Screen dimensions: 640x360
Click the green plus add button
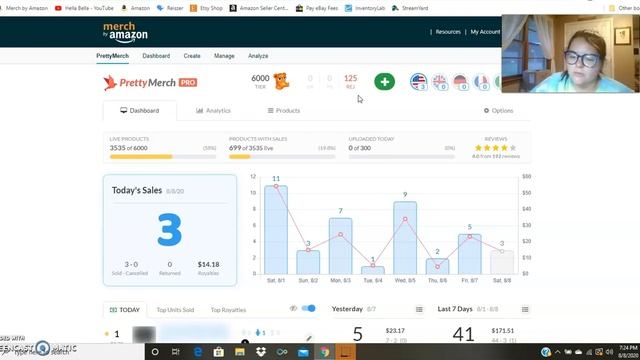[384, 82]
